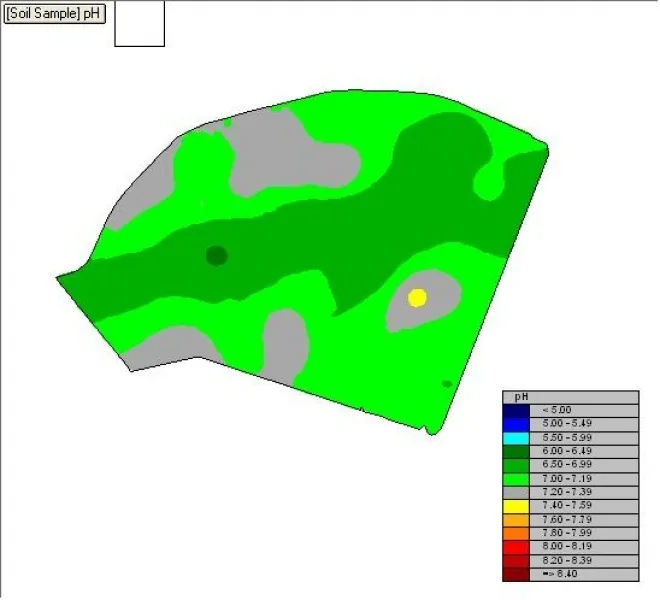Click the yellow spot on the field map

(417, 298)
